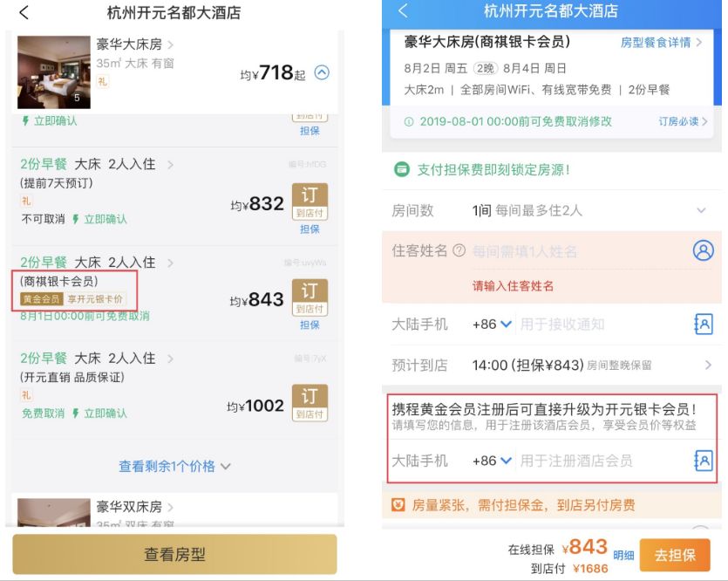Tap the back arrow on left hotel page
The image size is (728, 581).
(24, 12)
